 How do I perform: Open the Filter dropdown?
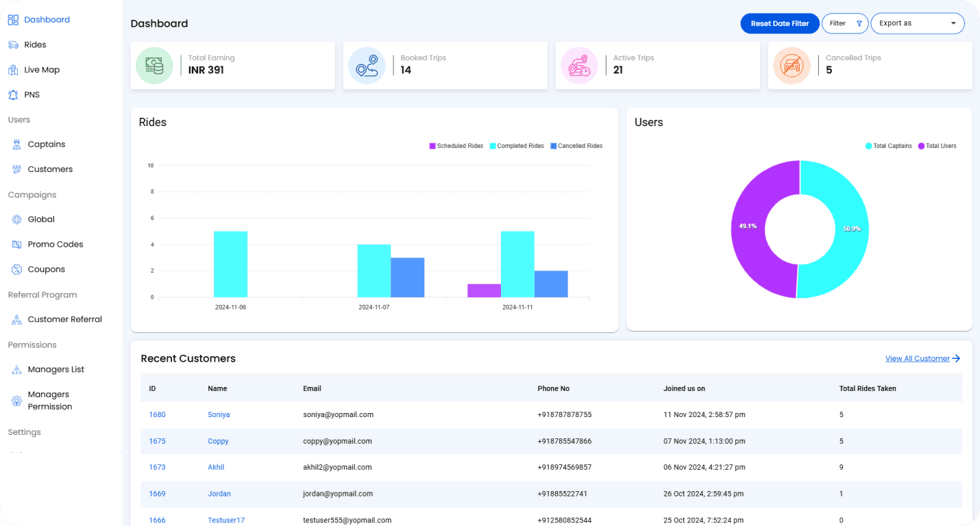click(844, 23)
